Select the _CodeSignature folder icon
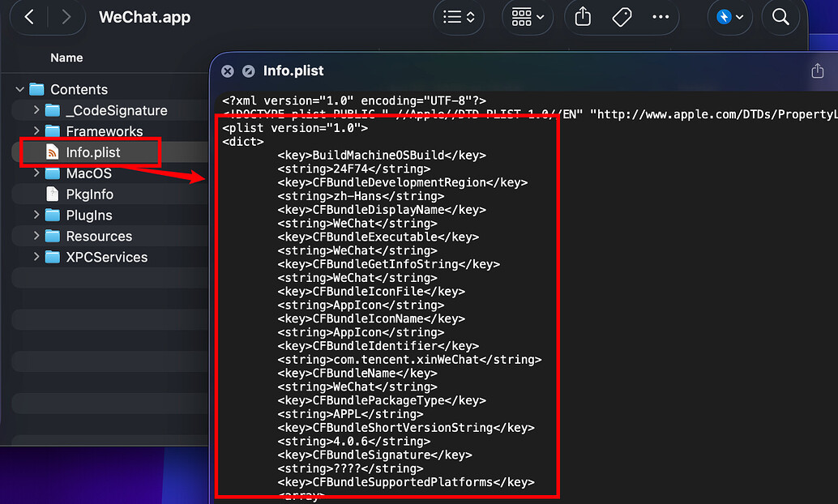 tap(53, 110)
